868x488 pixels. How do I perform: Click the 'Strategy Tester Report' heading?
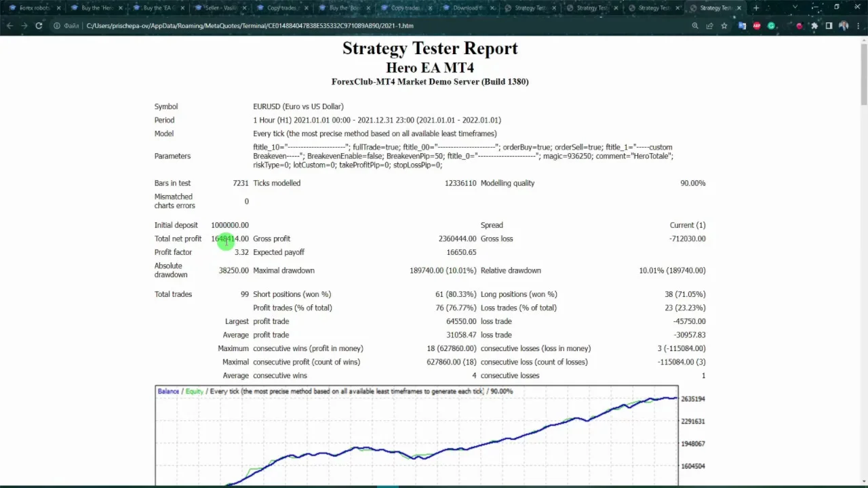click(x=430, y=48)
